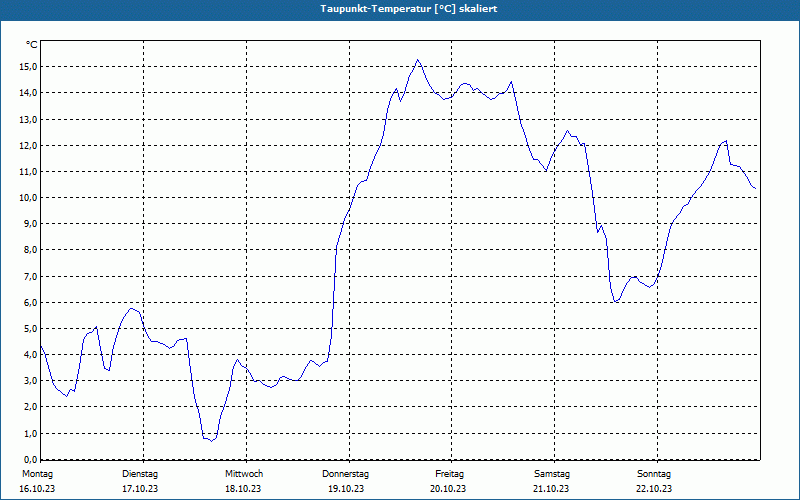
Task: Click the Donnerstag day label
Action: [345, 474]
